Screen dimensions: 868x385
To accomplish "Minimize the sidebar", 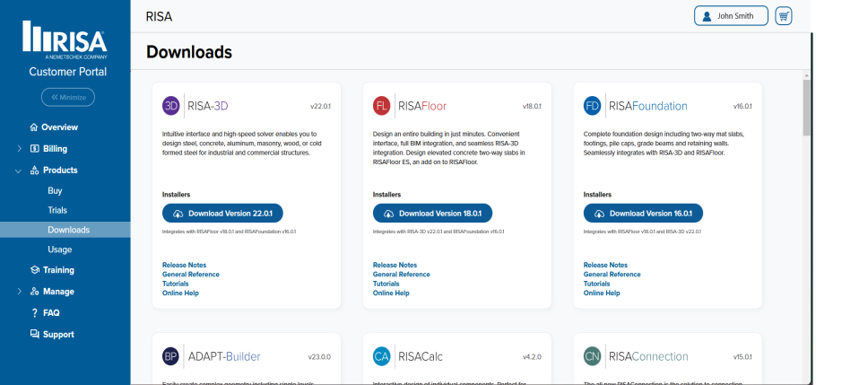I will [x=68, y=97].
